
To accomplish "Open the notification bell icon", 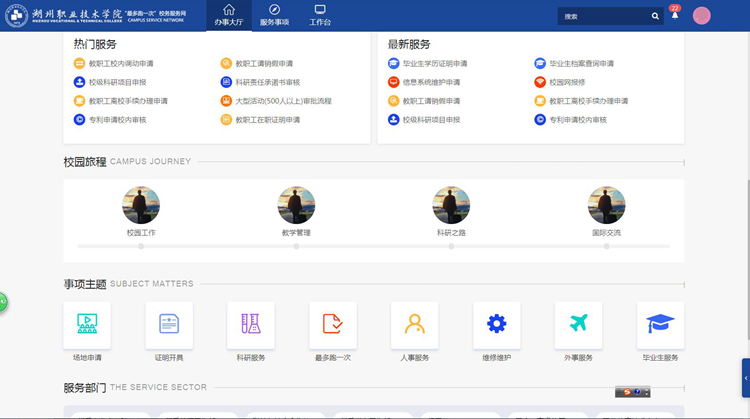I will (674, 16).
